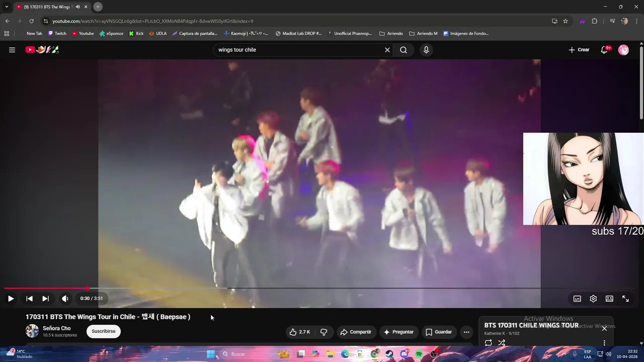Open the Windows Start menu
644x362 pixels.
click(x=211, y=354)
